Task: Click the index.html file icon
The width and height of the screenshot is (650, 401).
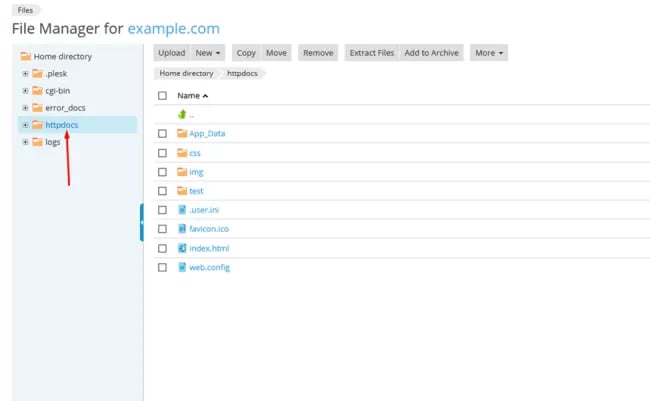Action: point(182,248)
